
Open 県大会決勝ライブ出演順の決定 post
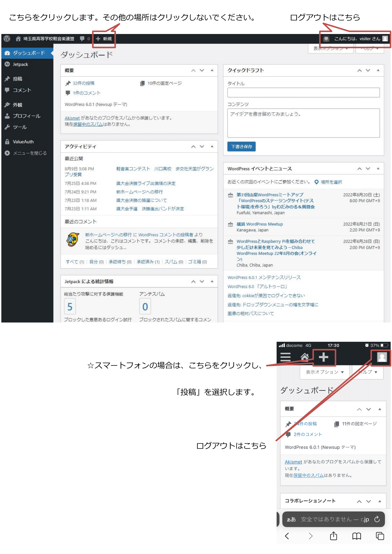click(x=146, y=183)
